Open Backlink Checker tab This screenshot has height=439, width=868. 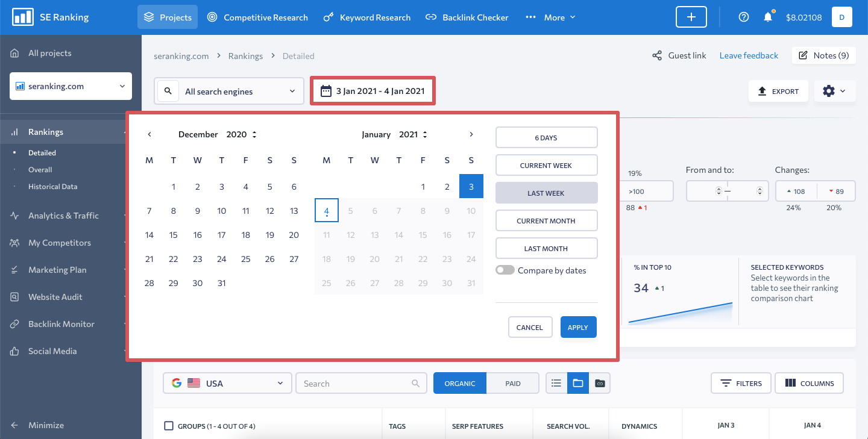pyautogui.click(x=467, y=17)
